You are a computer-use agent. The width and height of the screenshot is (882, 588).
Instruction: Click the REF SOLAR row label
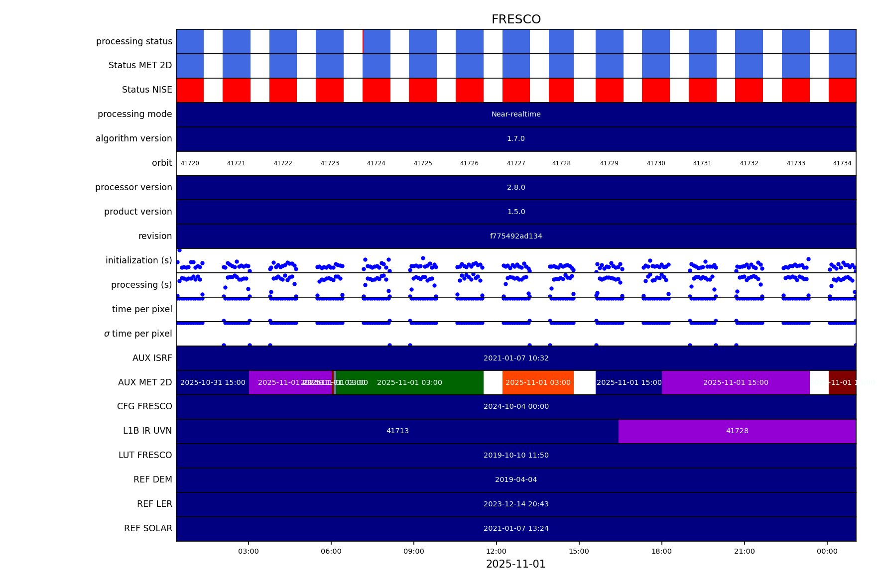click(148, 529)
